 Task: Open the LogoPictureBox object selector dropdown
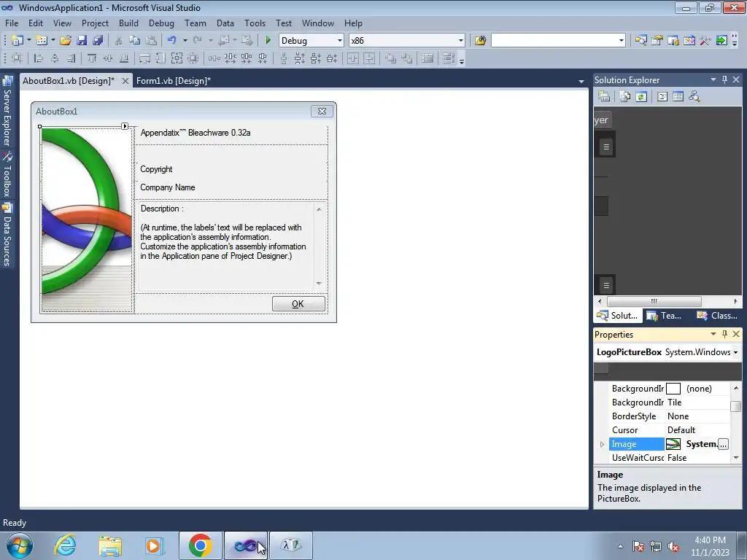(735, 352)
